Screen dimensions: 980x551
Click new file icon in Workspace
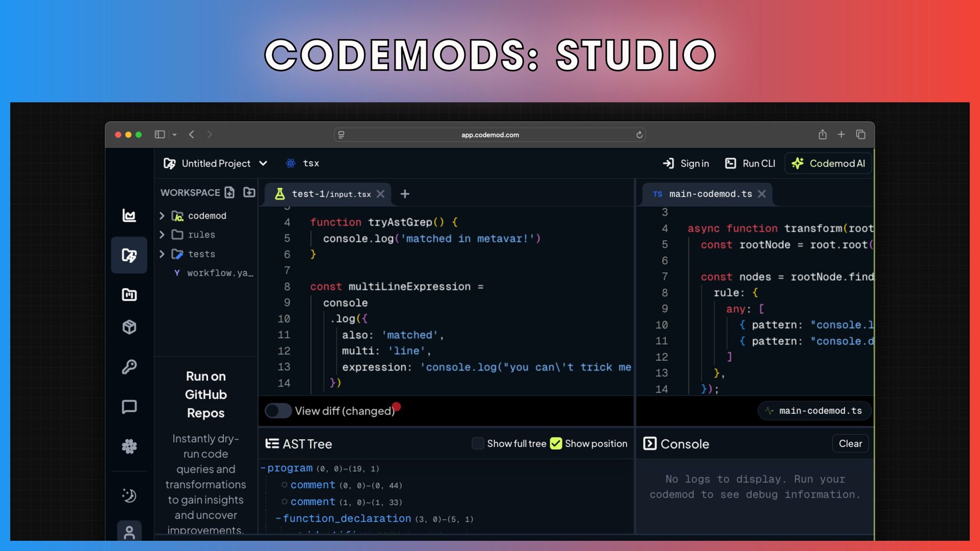(x=230, y=192)
